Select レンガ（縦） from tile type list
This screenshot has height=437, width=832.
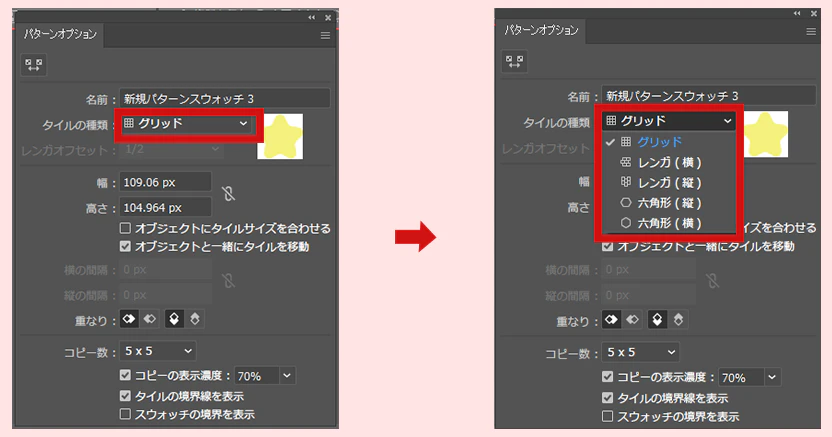coord(670,182)
